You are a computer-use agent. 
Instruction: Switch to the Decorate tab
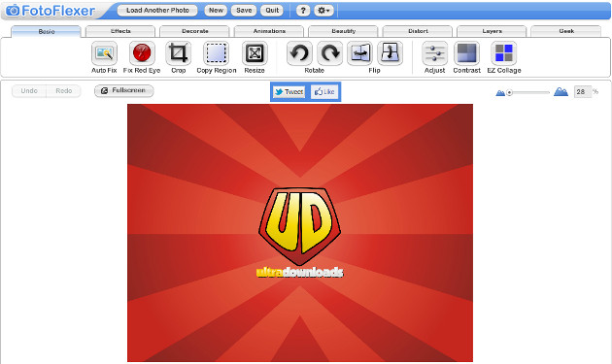tap(194, 31)
